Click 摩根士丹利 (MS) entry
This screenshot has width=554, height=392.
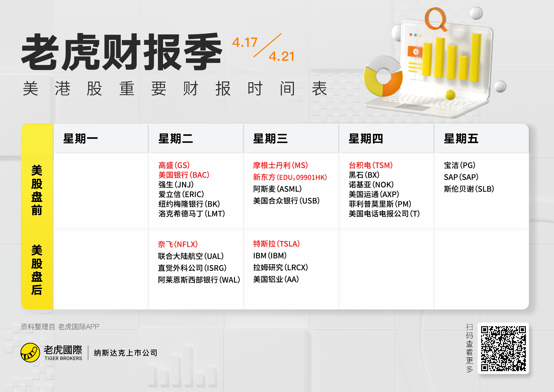tap(281, 165)
